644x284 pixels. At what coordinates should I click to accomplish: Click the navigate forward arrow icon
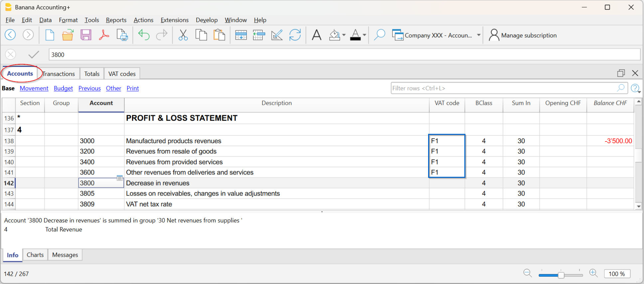click(x=28, y=35)
